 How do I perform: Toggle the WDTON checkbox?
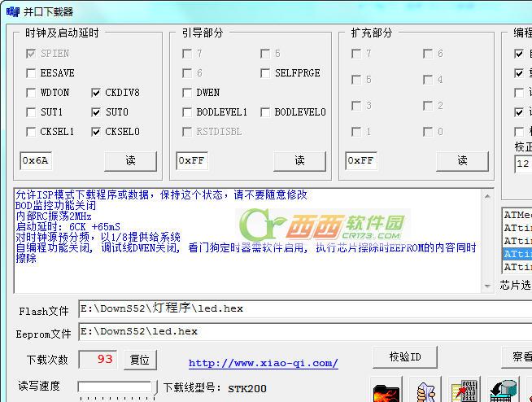(31, 93)
